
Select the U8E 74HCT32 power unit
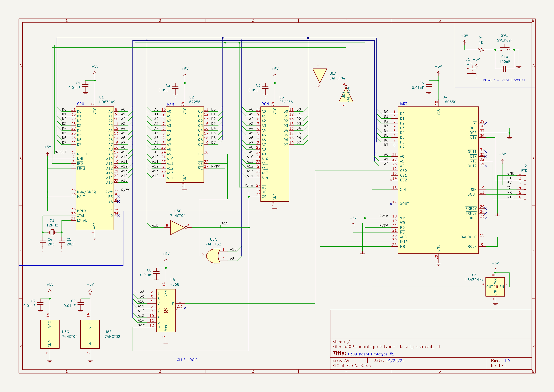90,334
